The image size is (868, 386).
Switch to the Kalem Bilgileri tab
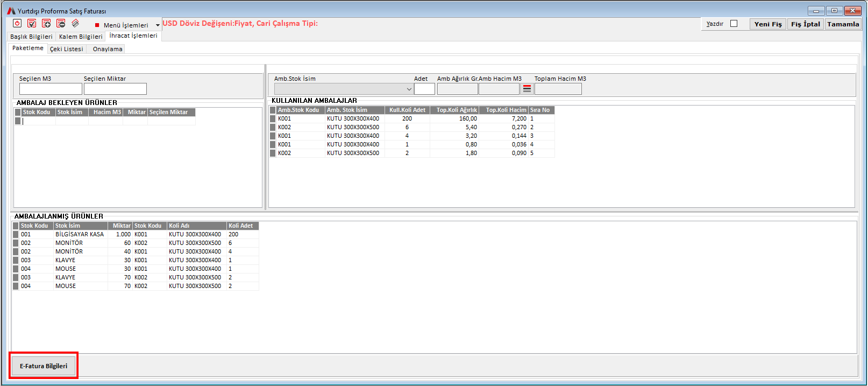click(x=81, y=37)
